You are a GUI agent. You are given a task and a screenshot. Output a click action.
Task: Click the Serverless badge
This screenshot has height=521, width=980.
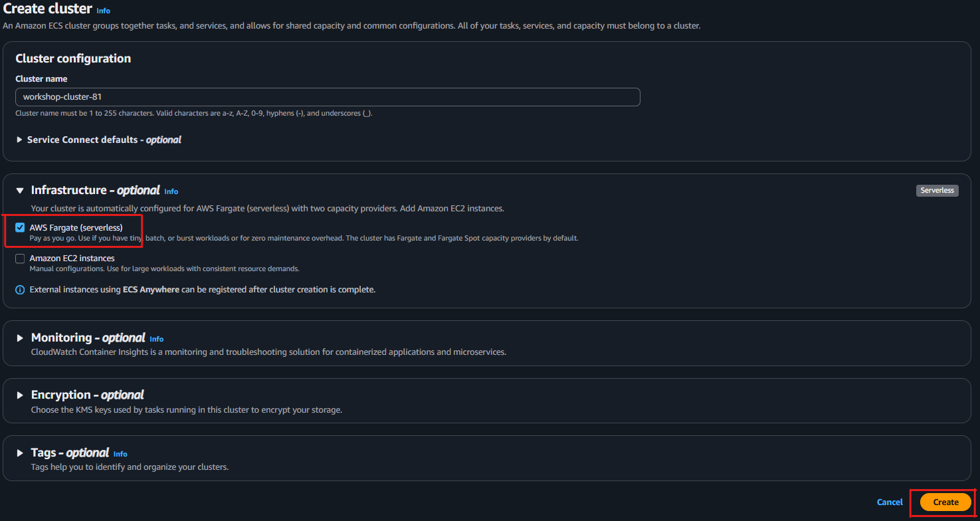937,190
